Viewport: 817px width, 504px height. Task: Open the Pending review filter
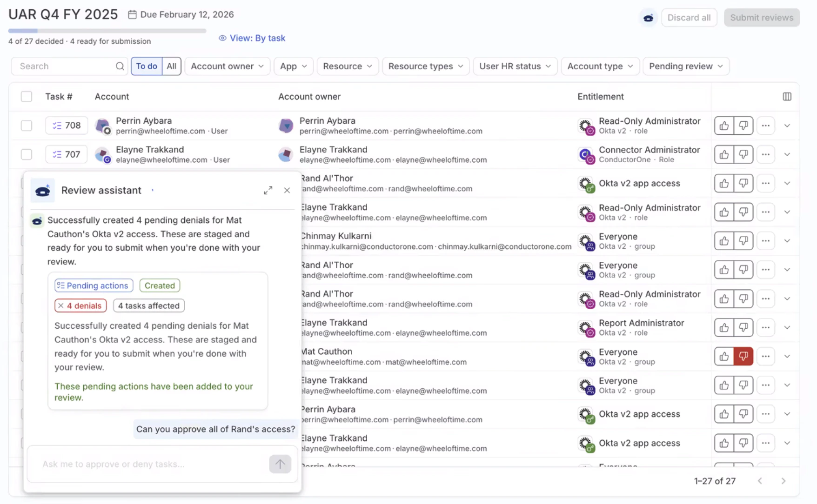tap(685, 66)
